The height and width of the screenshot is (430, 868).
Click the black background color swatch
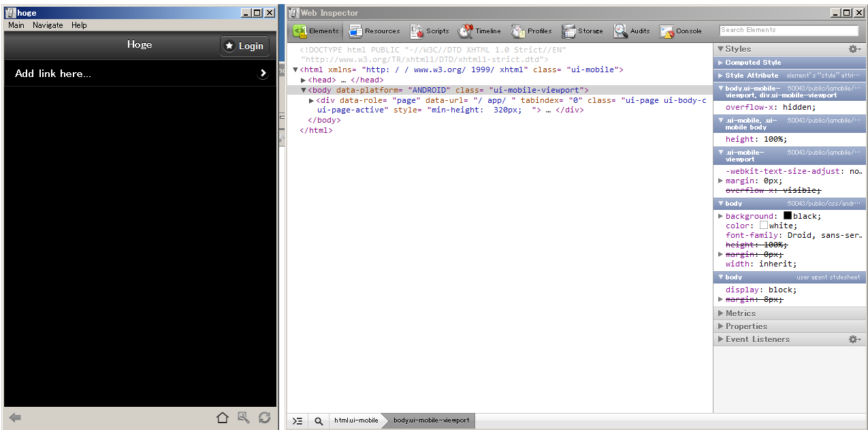click(788, 215)
